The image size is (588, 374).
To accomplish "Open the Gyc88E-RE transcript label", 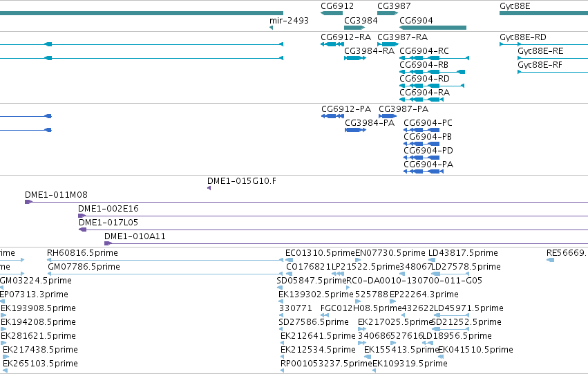I will coord(540,51).
